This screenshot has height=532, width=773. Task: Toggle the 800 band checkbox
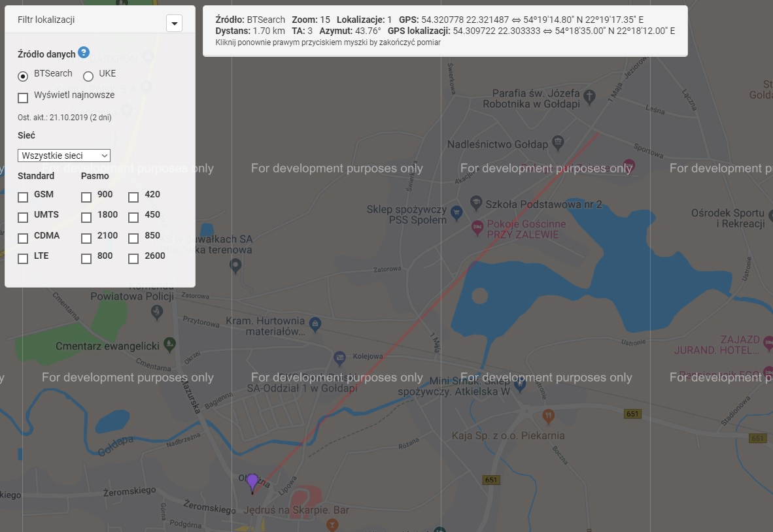(x=86, y=259)
